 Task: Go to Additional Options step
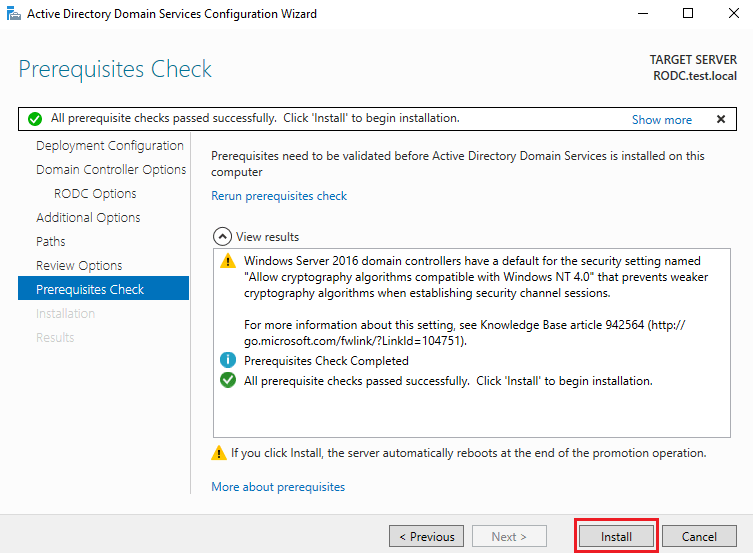point(88,218)
